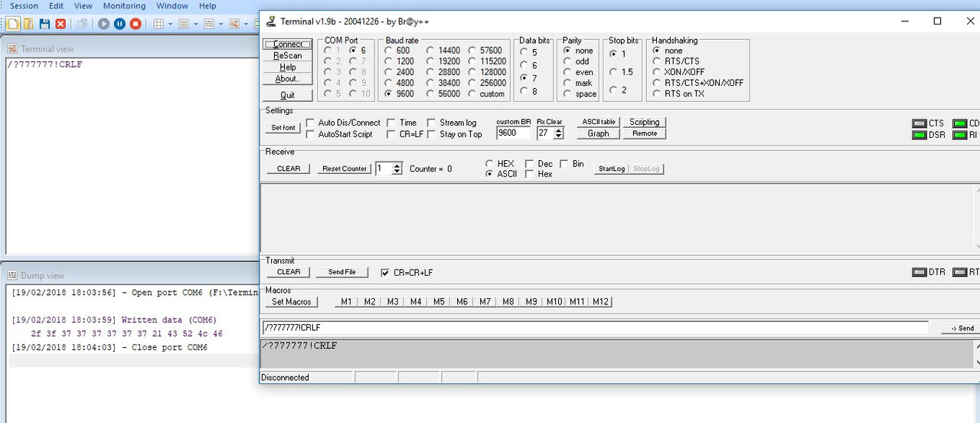Open the View menu
980x423 pixels.
tap(83, 6)
